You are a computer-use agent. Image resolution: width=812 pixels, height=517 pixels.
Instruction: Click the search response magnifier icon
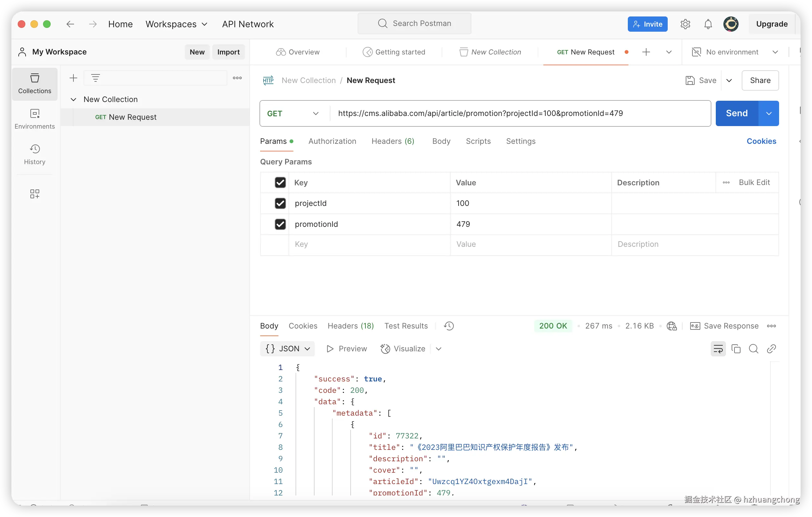(x=753, y=348)
